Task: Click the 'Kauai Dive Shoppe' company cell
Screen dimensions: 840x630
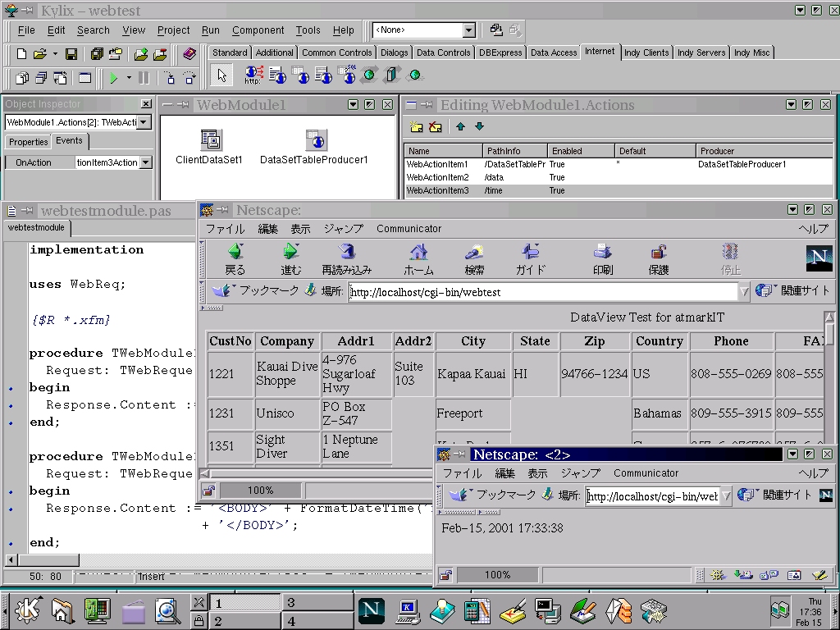Action: pos(287,374)
